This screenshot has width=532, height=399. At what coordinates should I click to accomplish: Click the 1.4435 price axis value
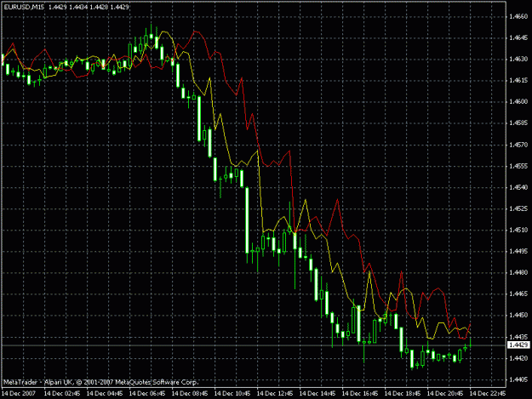(x=518, y=337)
